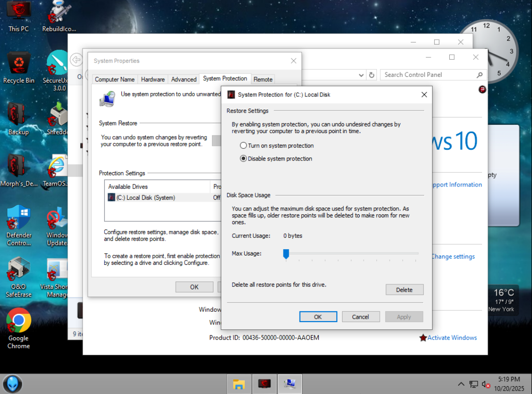Open the network icon in system tray
The width and height of the screenshot is (532, 394).
point(473,384)
